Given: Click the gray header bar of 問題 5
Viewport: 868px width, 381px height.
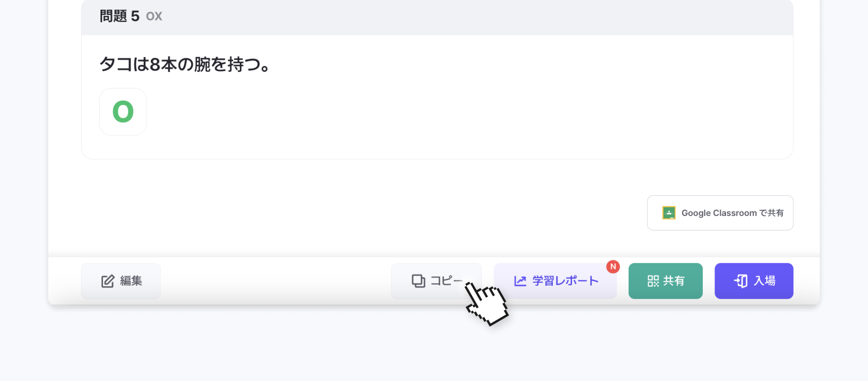Looking at the screenshot, I should (437, 17).
